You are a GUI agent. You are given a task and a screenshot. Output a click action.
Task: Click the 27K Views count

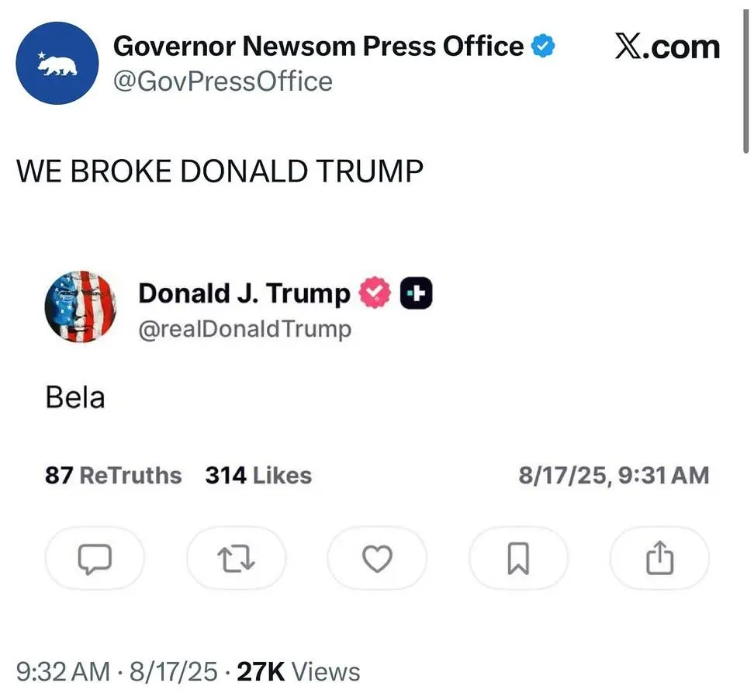(x=299, y=671)
